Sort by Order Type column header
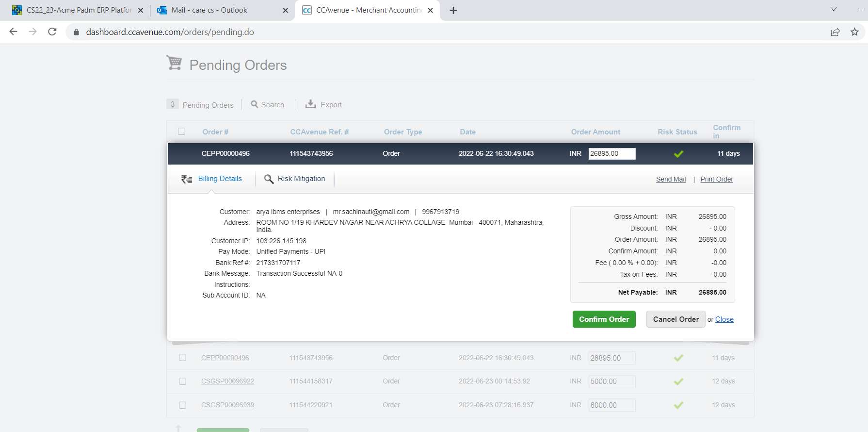The height and width of the screenshot is (432, 868). tap(403, 132)
